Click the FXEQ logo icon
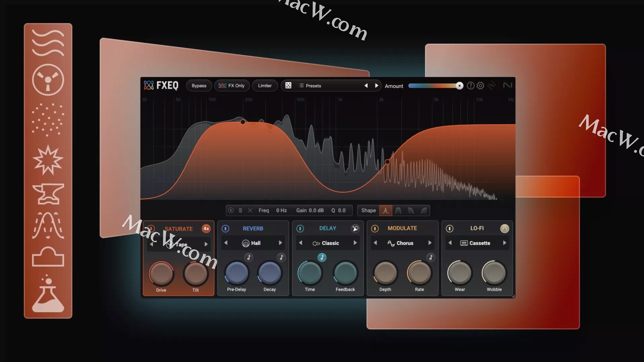This screenshot has width=644, height=362. tap(149, 85)
